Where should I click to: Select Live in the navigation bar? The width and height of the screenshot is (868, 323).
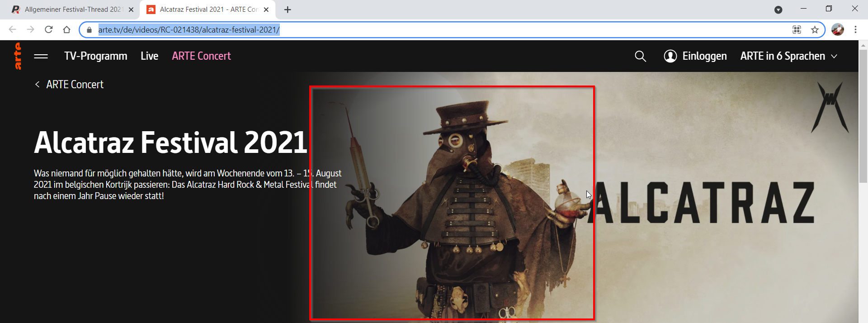coord(149,56)
